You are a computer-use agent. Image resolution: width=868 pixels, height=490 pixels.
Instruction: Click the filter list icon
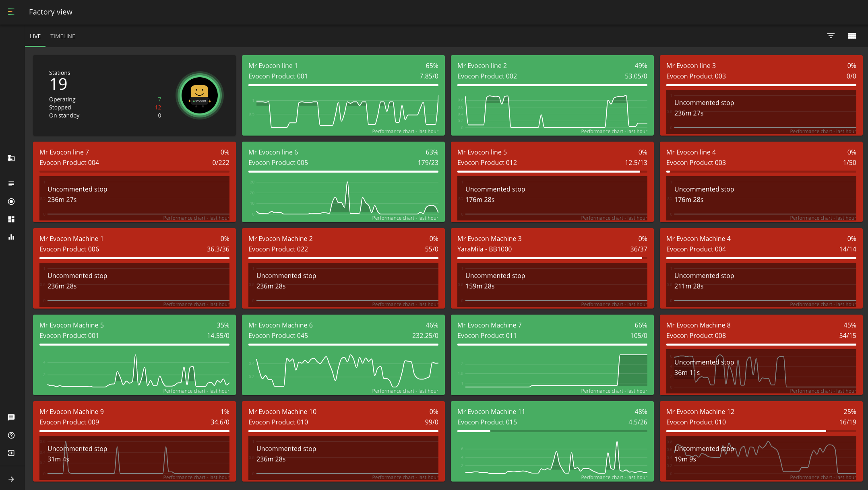[831, 36]
